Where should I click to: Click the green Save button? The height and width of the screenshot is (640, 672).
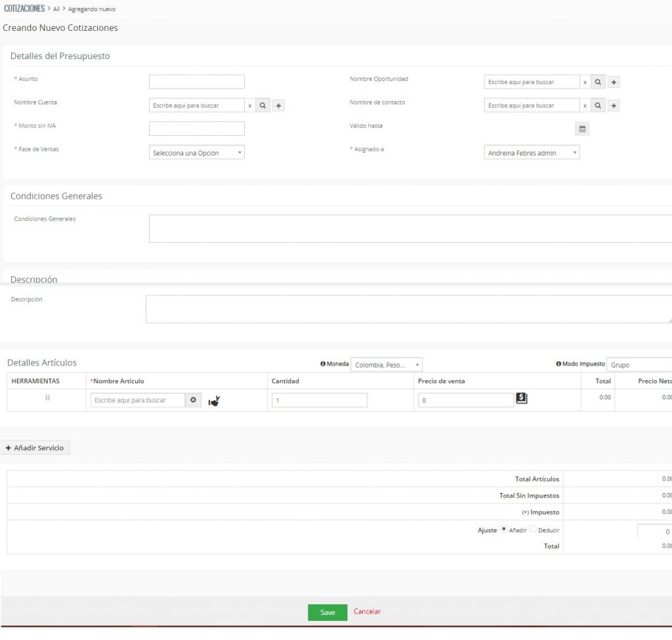(327, 612)
